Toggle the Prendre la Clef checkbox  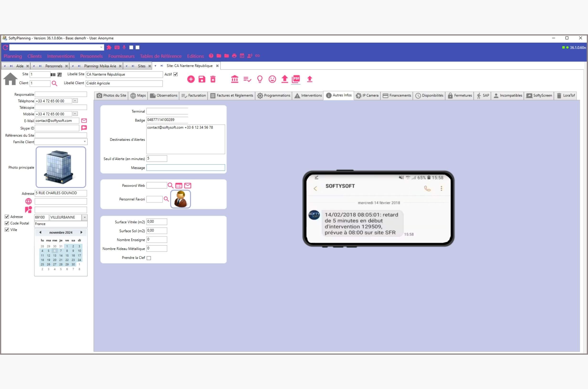(x=149, y=258)
